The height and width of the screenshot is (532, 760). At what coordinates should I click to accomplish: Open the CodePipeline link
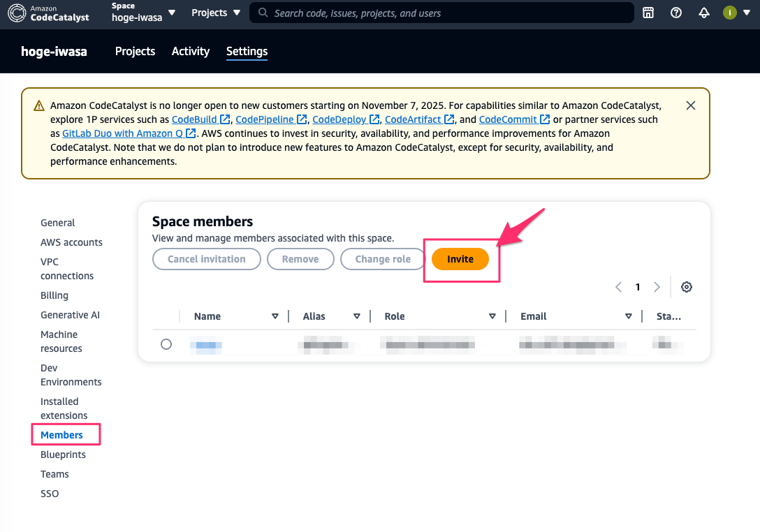pyautogui.click(x=265, y=119)
